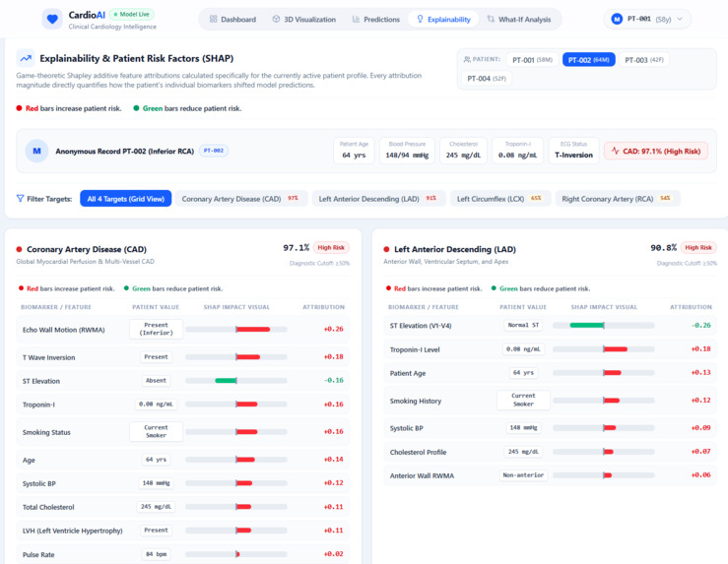Viewport: 728px width, 564px height.
Task: Open the PT-001 patient dropdown chevron
Action: [x=680, y=19]
